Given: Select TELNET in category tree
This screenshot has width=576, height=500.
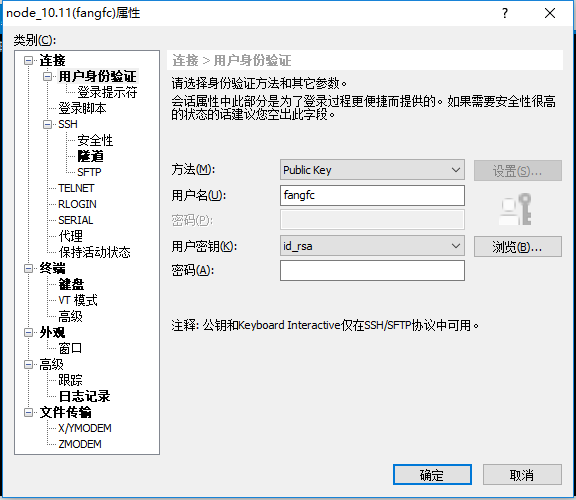Looking at the screenshot, I should (76, 188).
